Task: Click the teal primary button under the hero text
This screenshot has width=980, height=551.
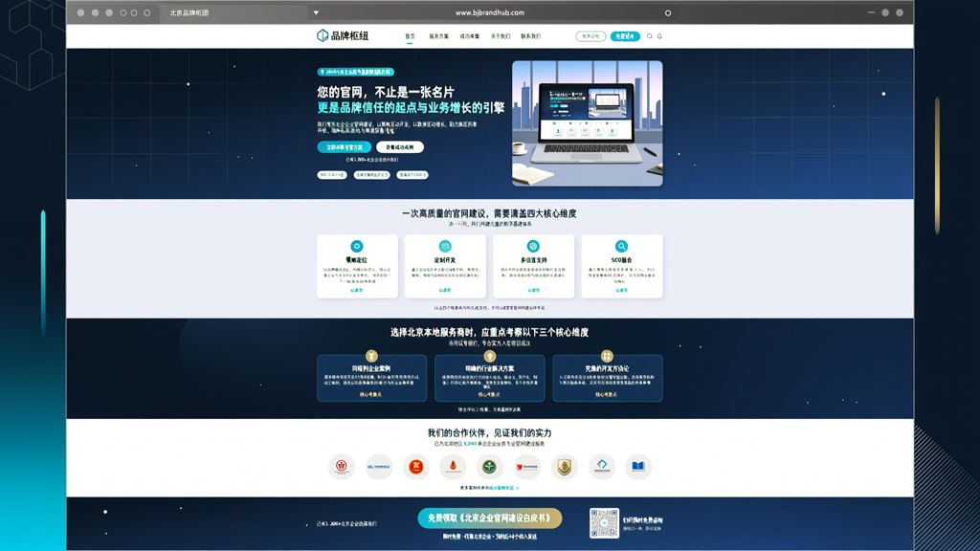Action: pyautogui.click(x=345, y=147)
